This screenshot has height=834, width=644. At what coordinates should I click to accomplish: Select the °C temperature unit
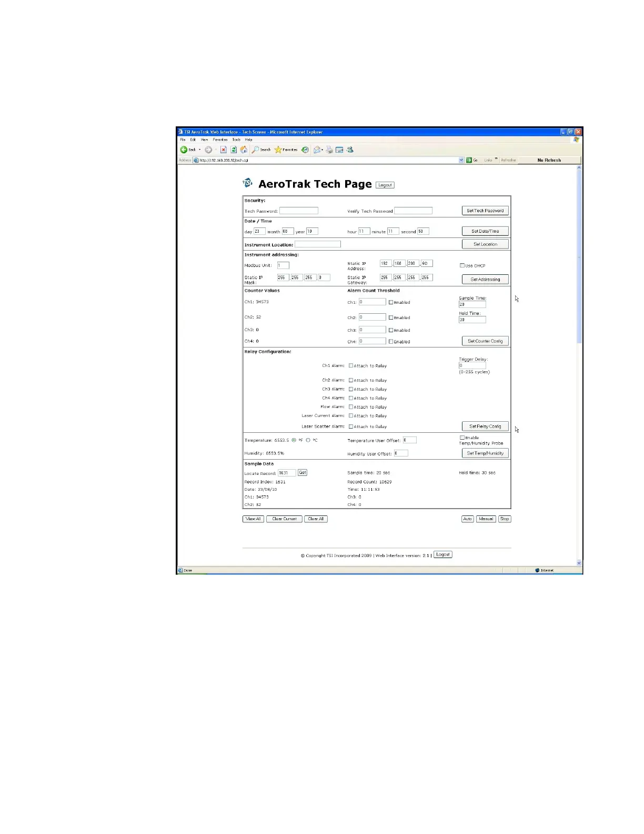[308, 440]
